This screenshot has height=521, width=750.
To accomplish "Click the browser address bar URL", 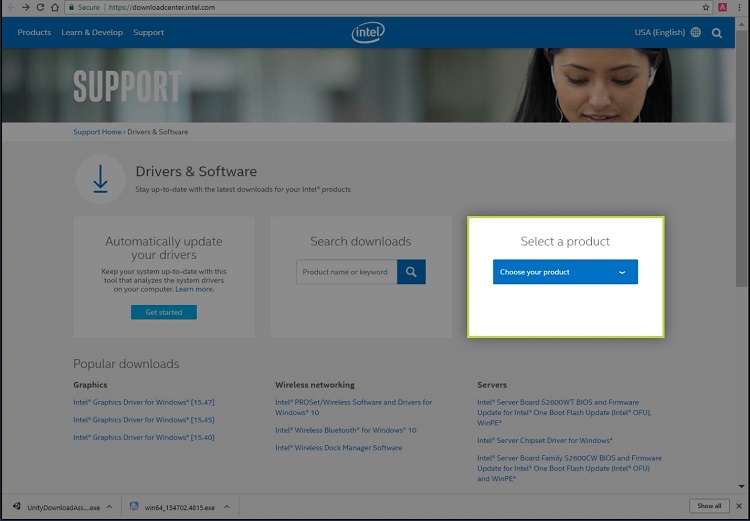I will point(162,7).
